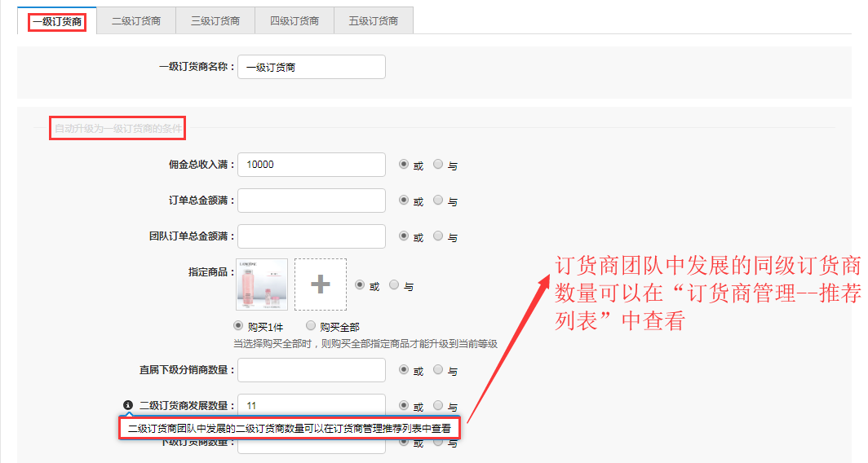The height and width of the screenshot is (463, 868).
Task: Click the info icon beside 二级订货商发展数量
Action: point(128,405)
